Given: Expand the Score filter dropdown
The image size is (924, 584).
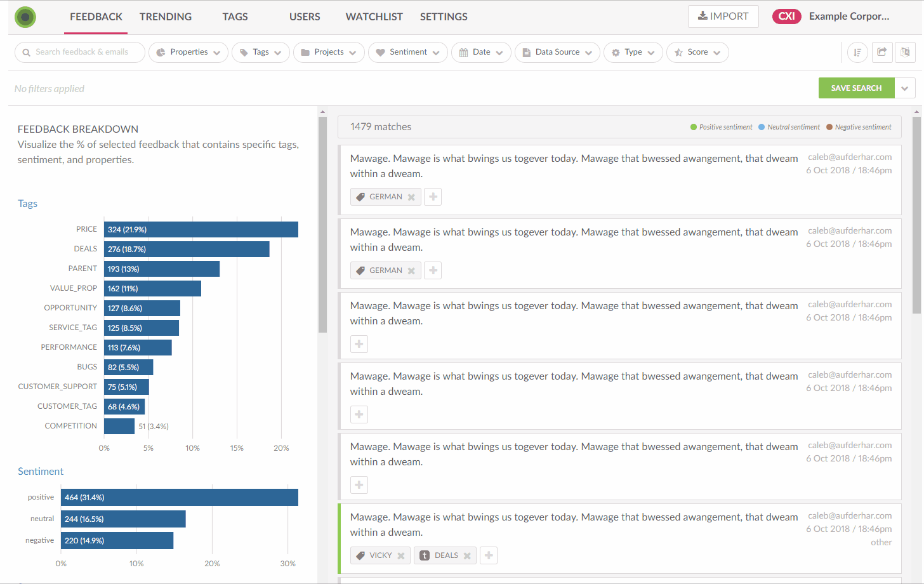Looking at the screenshot, I should [x=697, y=52].
